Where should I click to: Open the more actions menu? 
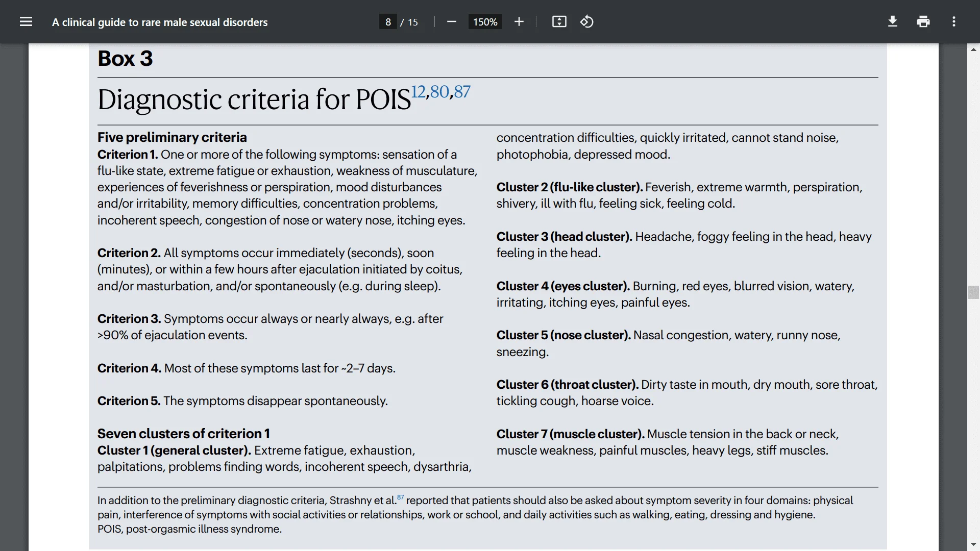coord(953,22)
